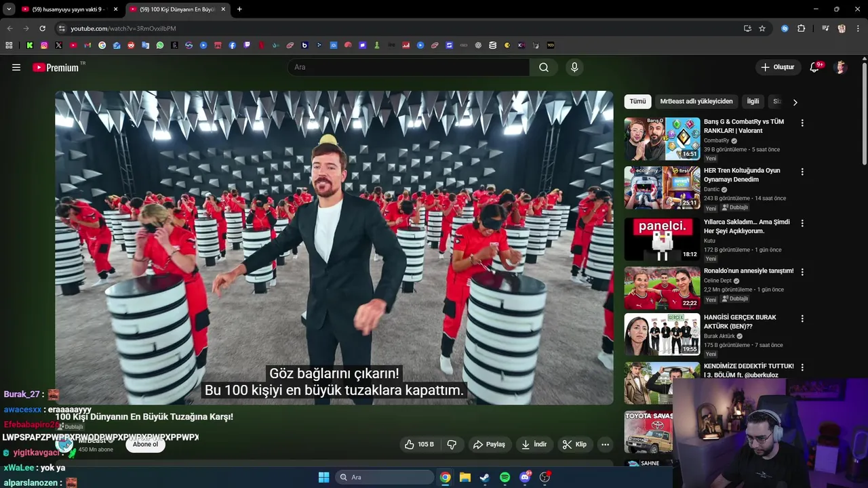The width and height of the screenshot is (868, 488).
Task: Open Kick bookmark in bookmarks bar
Action: [x=30, y=45]
